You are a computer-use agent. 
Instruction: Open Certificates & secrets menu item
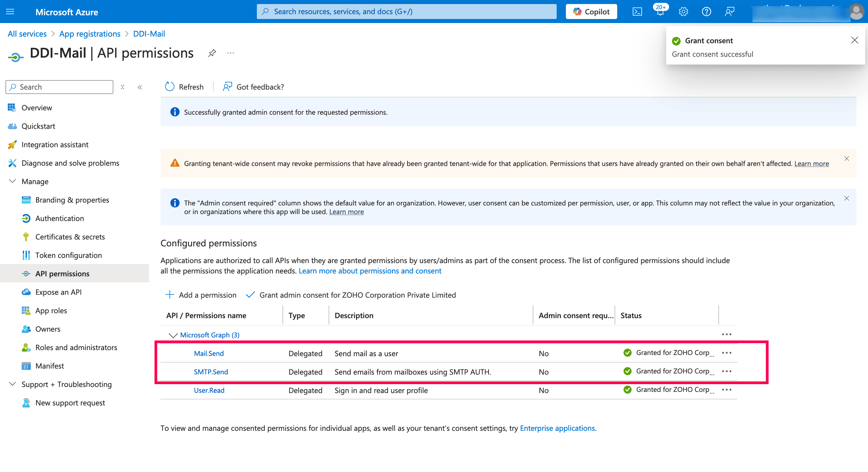[x=70, y=237]
